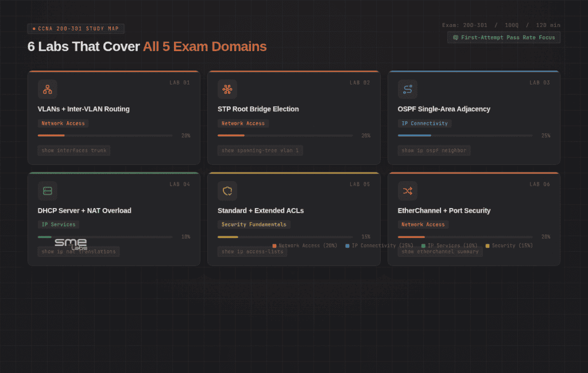The width and height of the screenshot is (588, 373).
Task: Click the icon in First-Attempt Pass Rate badge
Action: coord(455,37)
